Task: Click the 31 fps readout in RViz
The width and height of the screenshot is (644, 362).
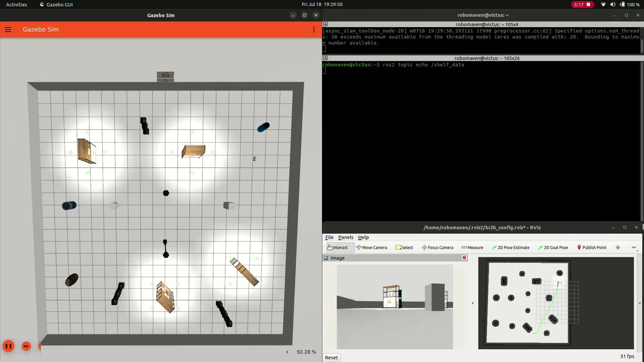Action: coord(627,356)
